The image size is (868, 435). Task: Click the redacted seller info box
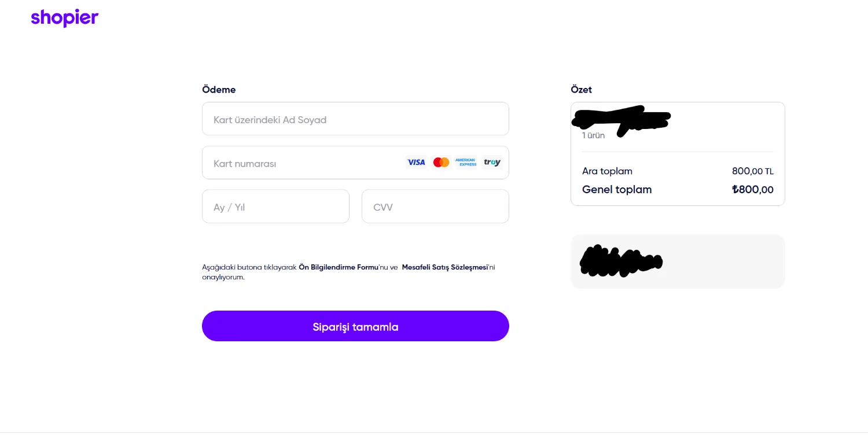click(677, 261)
